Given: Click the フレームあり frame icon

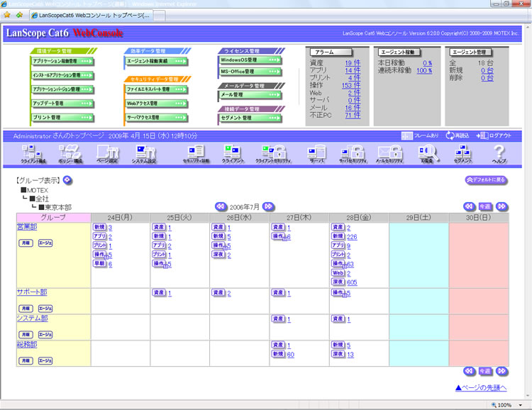Looking at the screenshot, I should tap(407, 135).
